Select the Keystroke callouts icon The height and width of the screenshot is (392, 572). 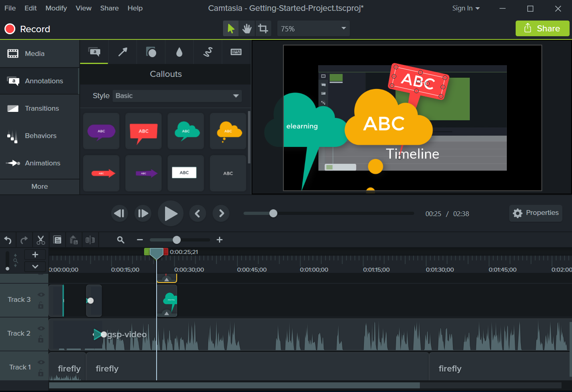pos(236,52)
